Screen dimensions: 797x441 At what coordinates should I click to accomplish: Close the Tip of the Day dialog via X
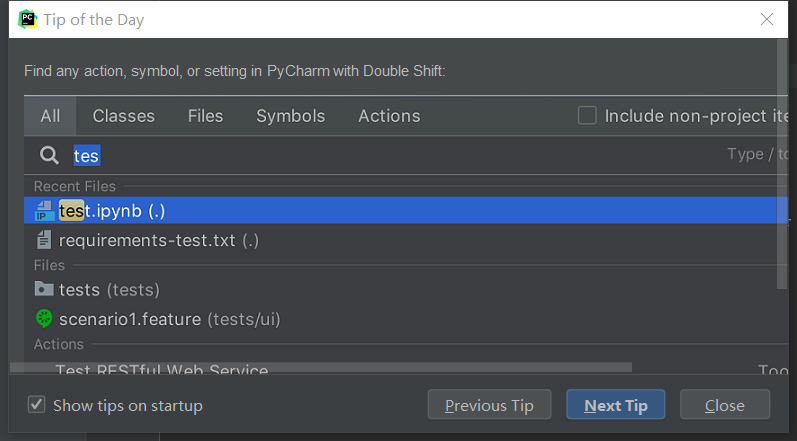[x=767, y=19]
